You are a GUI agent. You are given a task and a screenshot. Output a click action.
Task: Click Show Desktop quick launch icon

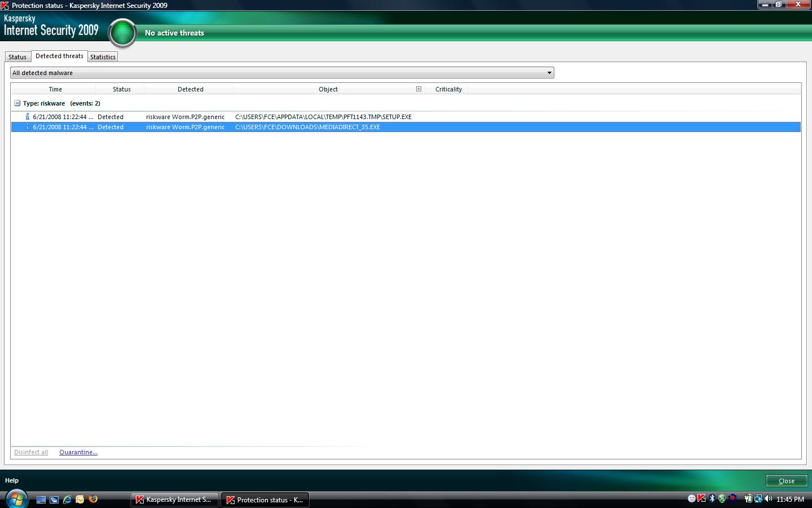point(41,500)
